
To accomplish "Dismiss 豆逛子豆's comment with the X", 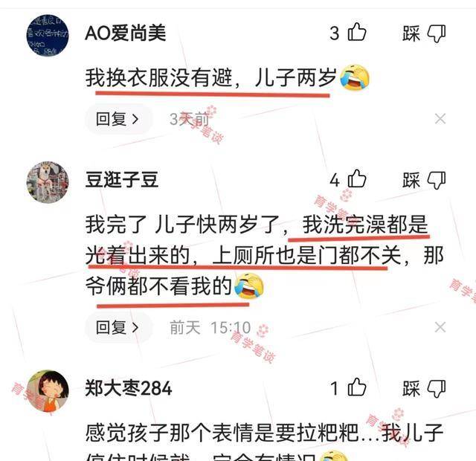I will tap(440, 327).
